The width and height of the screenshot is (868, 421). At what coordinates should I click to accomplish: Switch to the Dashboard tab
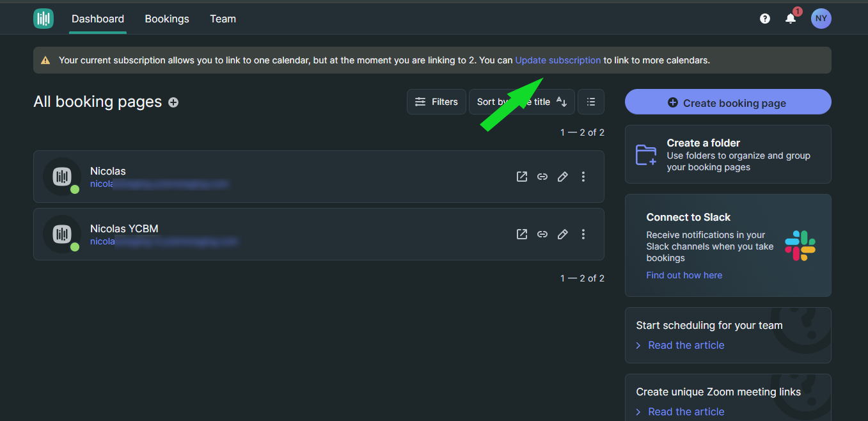(98, 19)
